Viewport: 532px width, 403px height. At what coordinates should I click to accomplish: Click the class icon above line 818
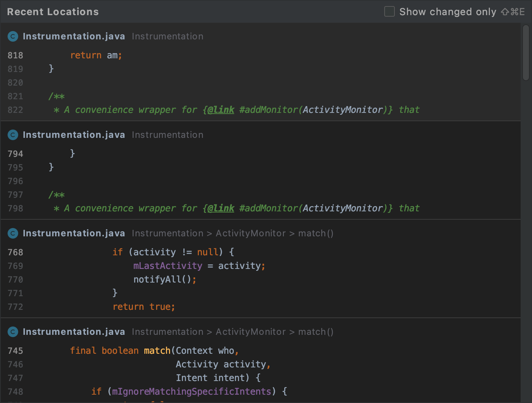tap(13, 36)
